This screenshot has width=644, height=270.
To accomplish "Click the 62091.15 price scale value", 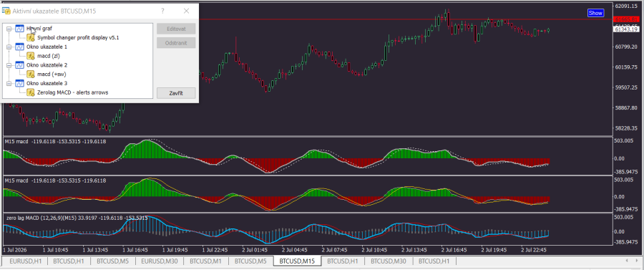I will 625,6.
